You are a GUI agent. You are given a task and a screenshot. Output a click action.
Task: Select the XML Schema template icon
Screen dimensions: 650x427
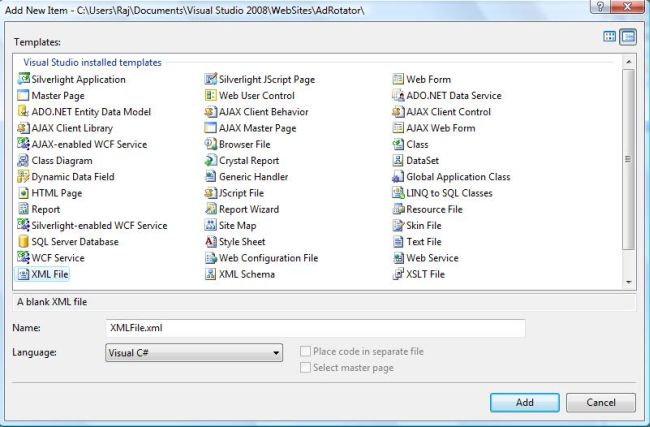tap(211, 274)
